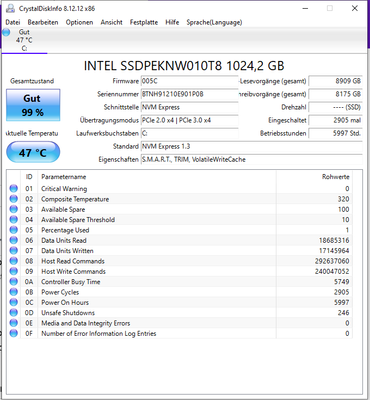Select the C: drive status orb in the disk bar
The height and width of the screenshot is (400, 370).
tap(6, 33)
